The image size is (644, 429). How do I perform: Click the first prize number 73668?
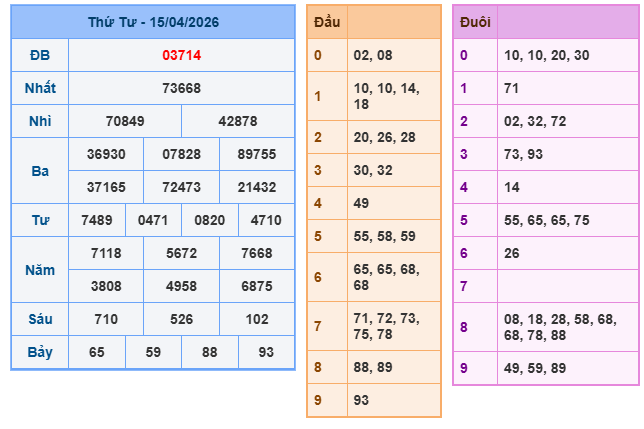(181, 88)
